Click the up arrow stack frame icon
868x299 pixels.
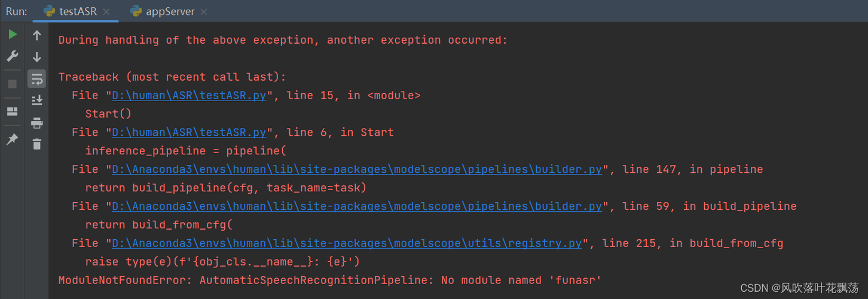36,35
